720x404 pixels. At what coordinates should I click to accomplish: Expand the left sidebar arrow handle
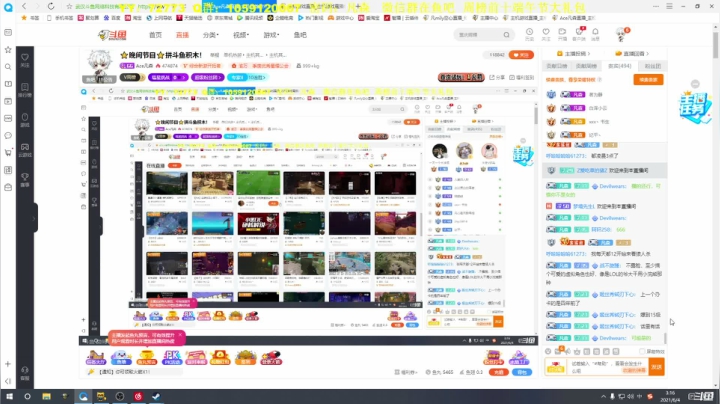pyautogui.click(x=33, y=218)
